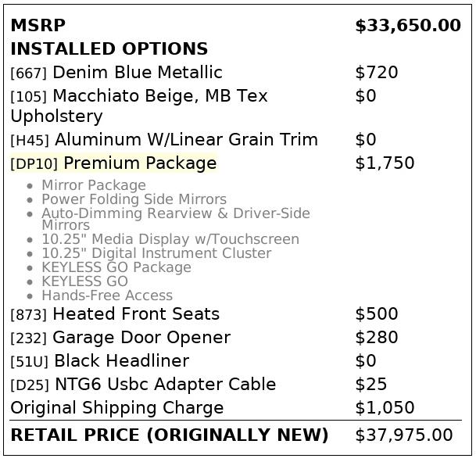The height and width of the screenshot is (462, 476).
Task: Select Garage Door Opener option
Action: [x=141, y=338]
